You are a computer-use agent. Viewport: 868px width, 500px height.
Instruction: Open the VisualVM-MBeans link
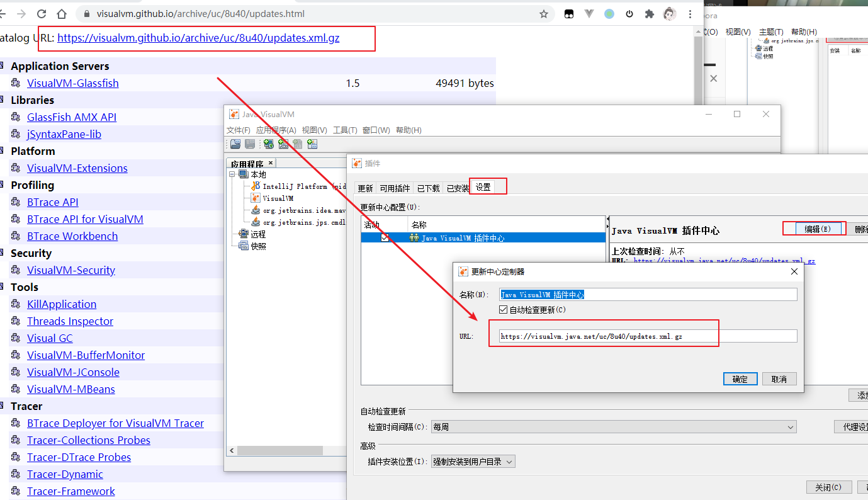(71, 389)
